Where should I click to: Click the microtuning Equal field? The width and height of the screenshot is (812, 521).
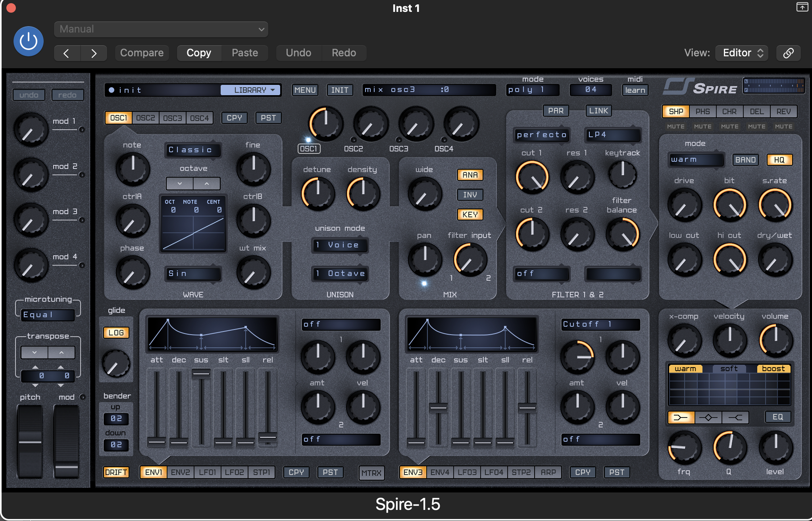point(48,315)
